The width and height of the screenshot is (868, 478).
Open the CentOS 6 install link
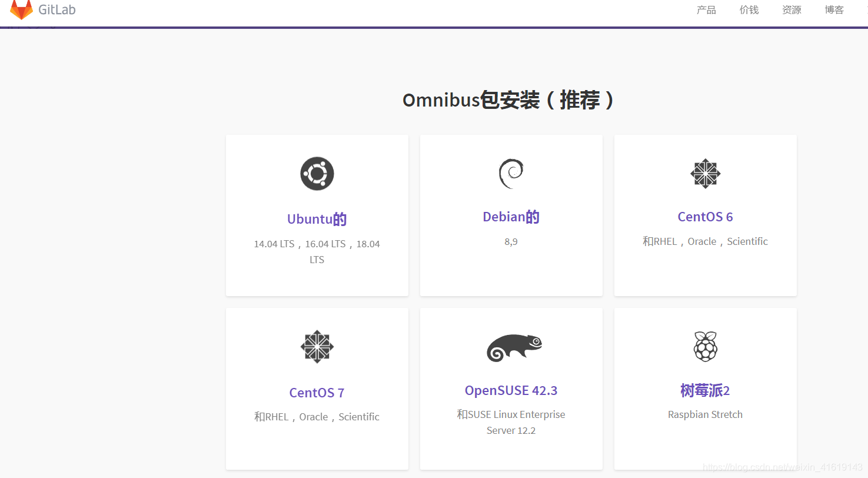pos(706,217)
